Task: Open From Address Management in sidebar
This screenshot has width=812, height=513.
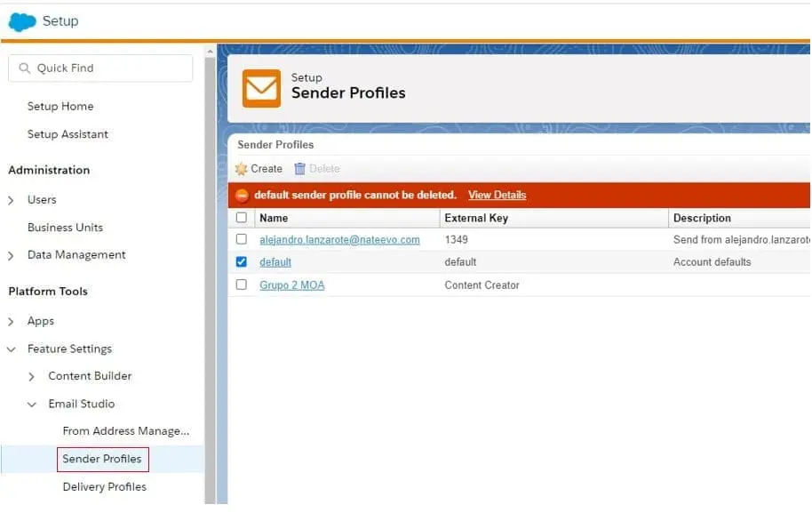Action: 125,431
